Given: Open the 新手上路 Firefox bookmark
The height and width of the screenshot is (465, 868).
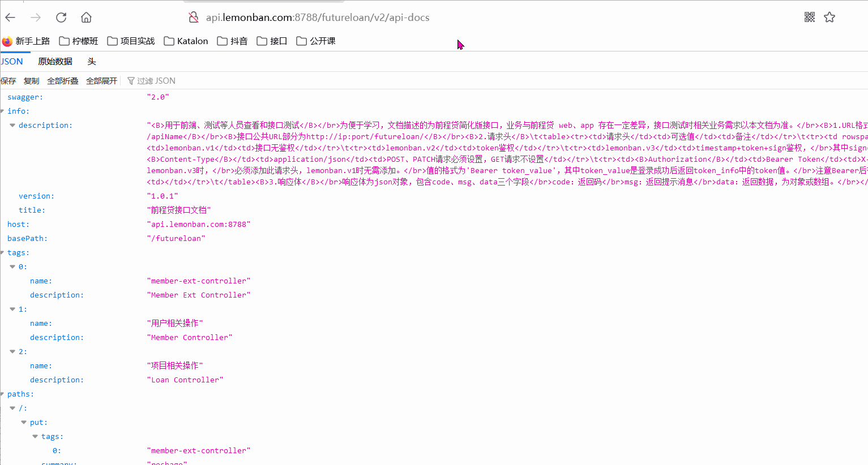Looking at the screenshot, I should point(26,41).
